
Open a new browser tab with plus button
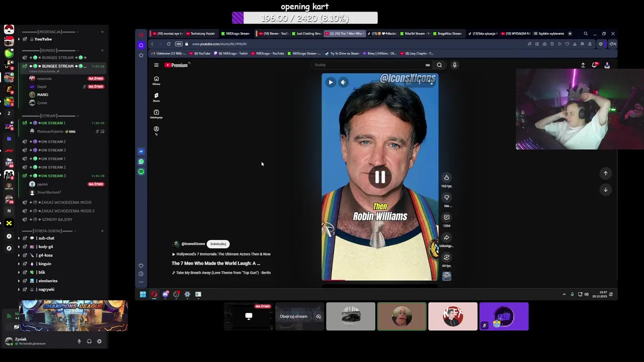click(570, 34)
